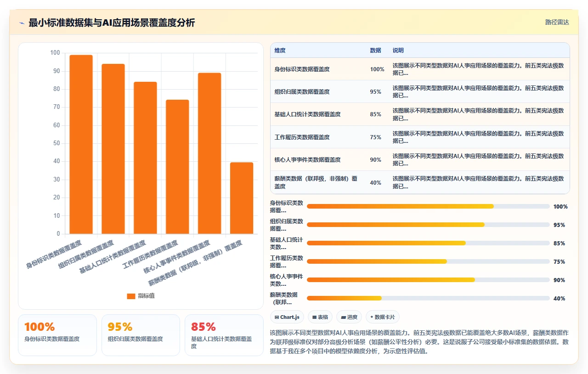Click the description paragraph starting 该图展示不同类型数据
Screen dimensions: 588x374
pos(419,341)
